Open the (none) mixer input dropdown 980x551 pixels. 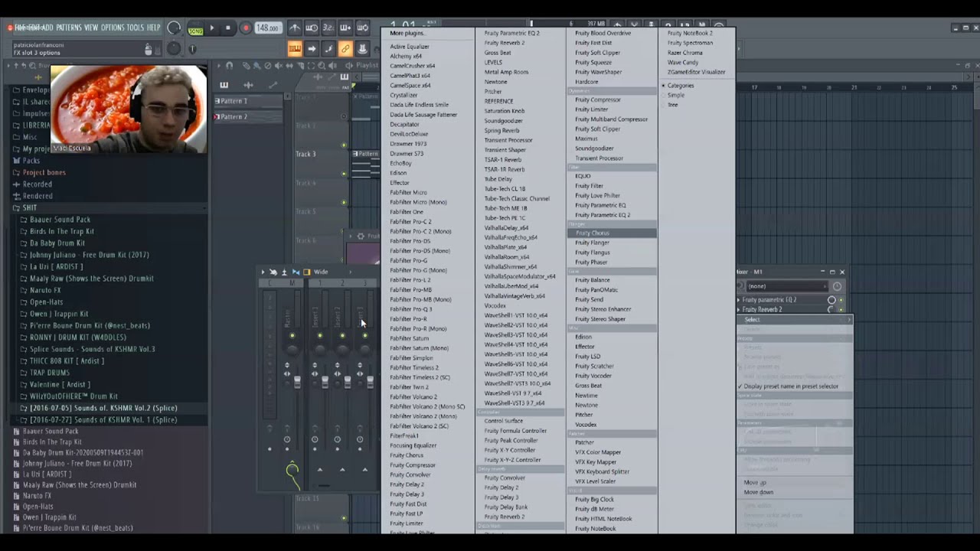[x=786, y=286]
